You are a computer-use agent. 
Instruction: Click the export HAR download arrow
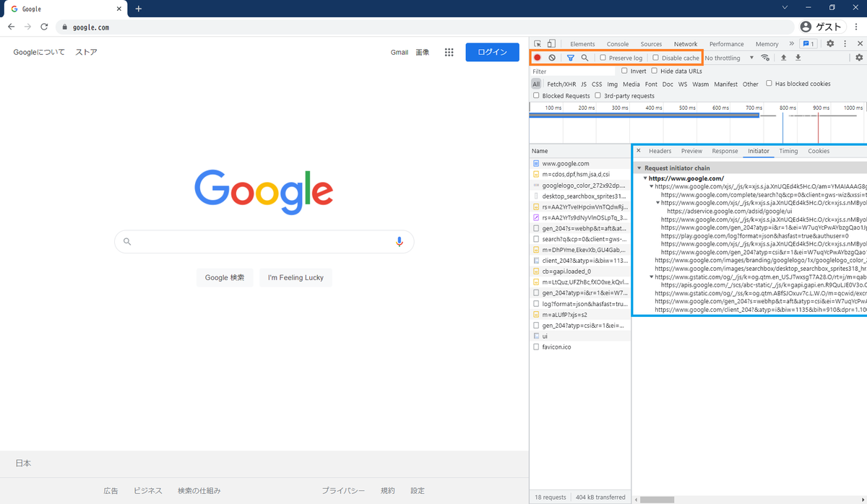coord(798,58)
